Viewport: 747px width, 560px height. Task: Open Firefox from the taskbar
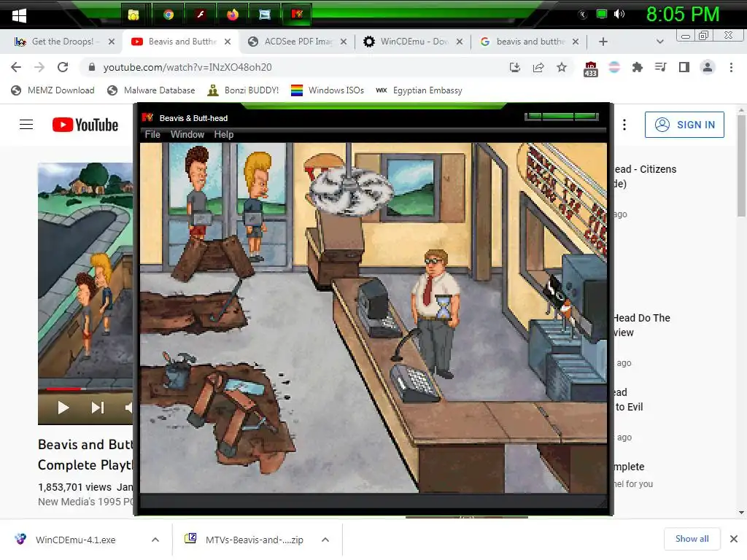[233, 15]
